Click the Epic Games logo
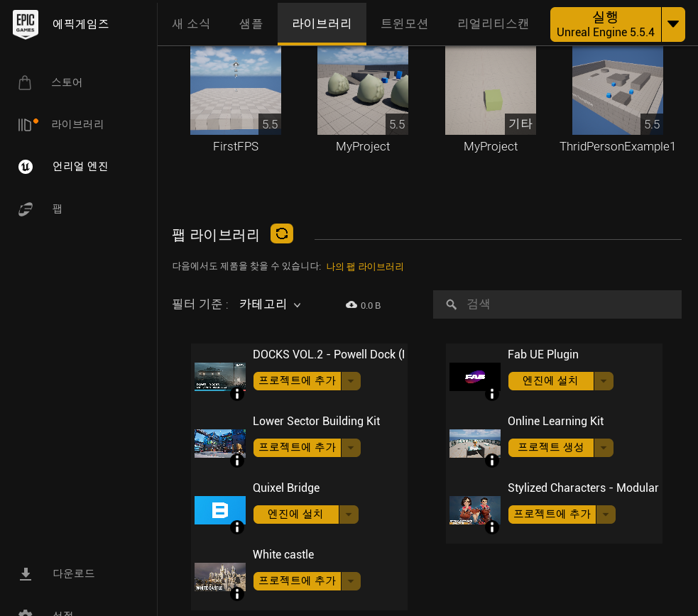Image resolution: width=698 pixels, height=616 pixels. (26, 24)
